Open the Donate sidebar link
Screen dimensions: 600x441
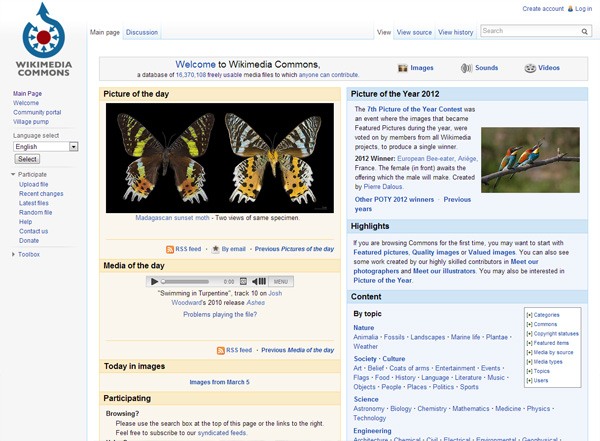tap(29, 240)
